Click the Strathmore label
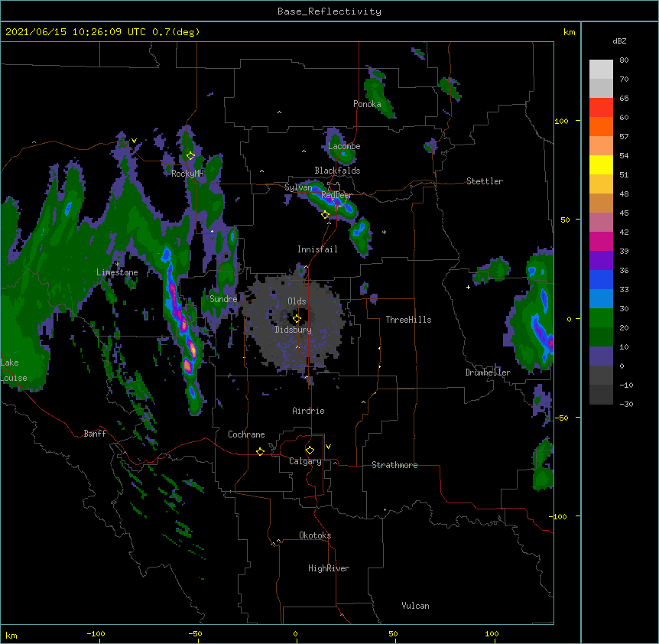659x644 pixels. pos(394,465)
